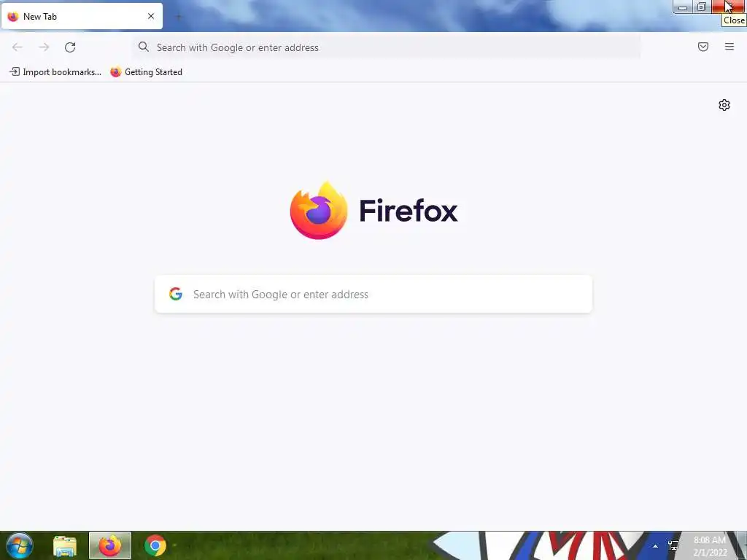Image resolution: width=747 pixels, height=560 pixels.
Task: Close the Firefox window
Action: tap(729, 7)
